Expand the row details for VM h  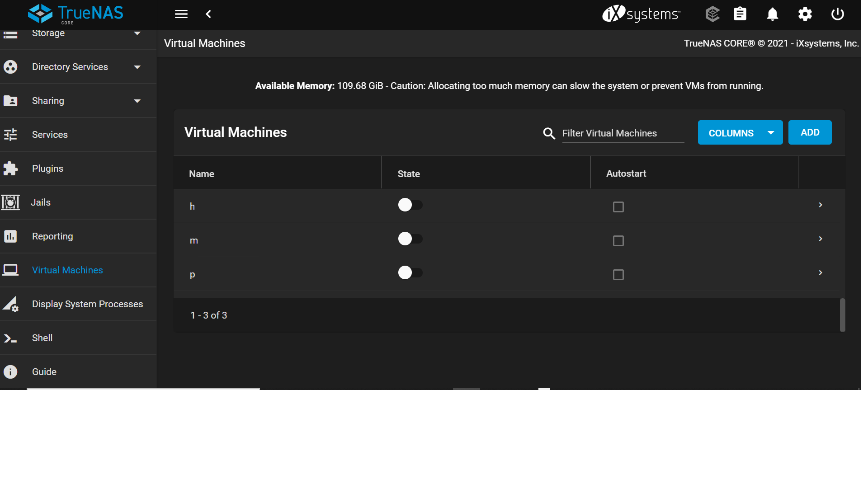(x=820, y=205)
